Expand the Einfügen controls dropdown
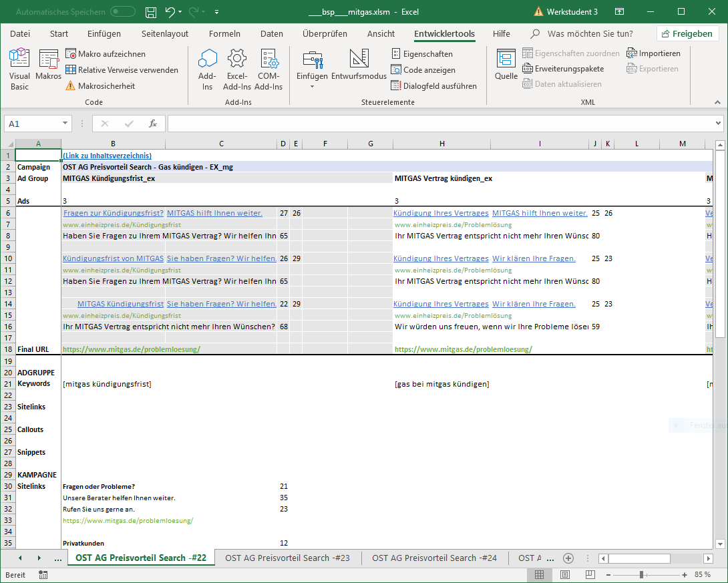The image size is (728, 583). [x=312, y=86]
